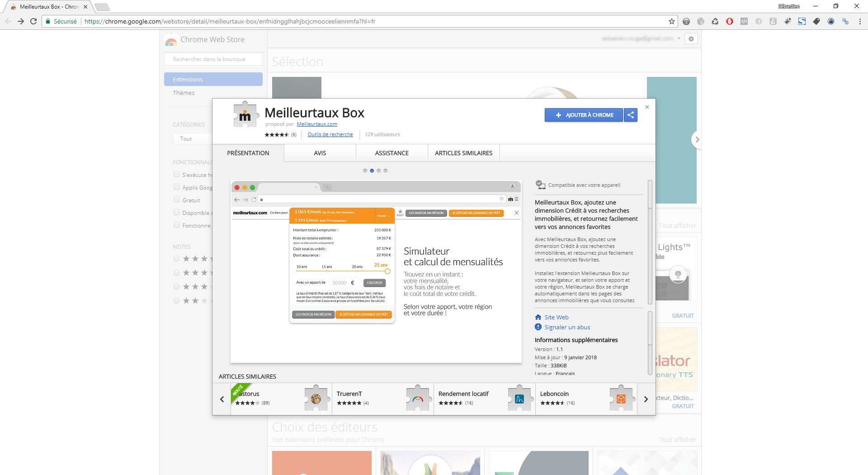Open the Rendement locatif similar article
Screen dimensions: 868x475
point(485,399)
